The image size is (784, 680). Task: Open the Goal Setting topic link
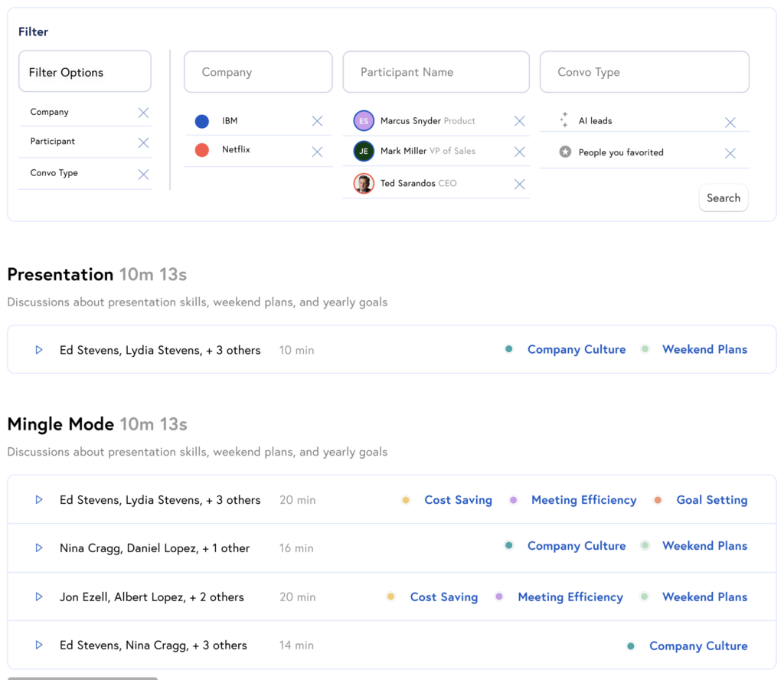pyautogui.click(x=711, y=500)
